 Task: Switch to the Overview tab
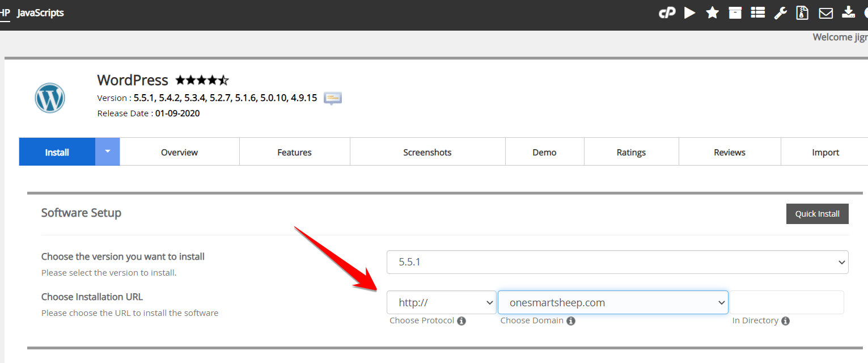179,152
